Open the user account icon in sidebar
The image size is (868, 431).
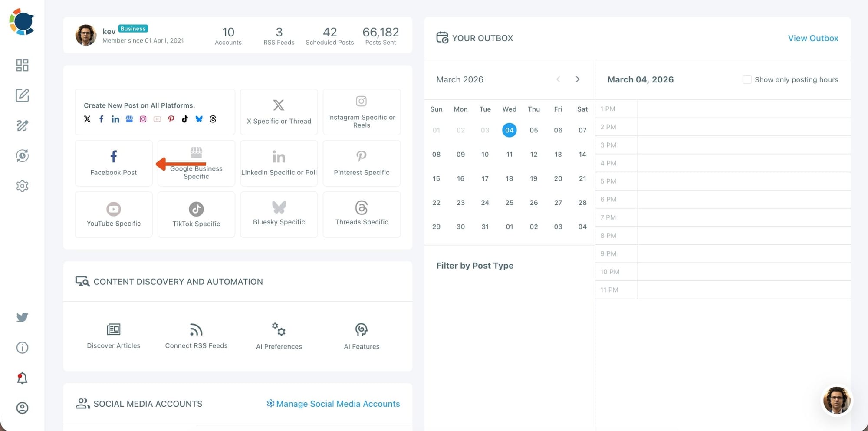[x=22, y=408]
